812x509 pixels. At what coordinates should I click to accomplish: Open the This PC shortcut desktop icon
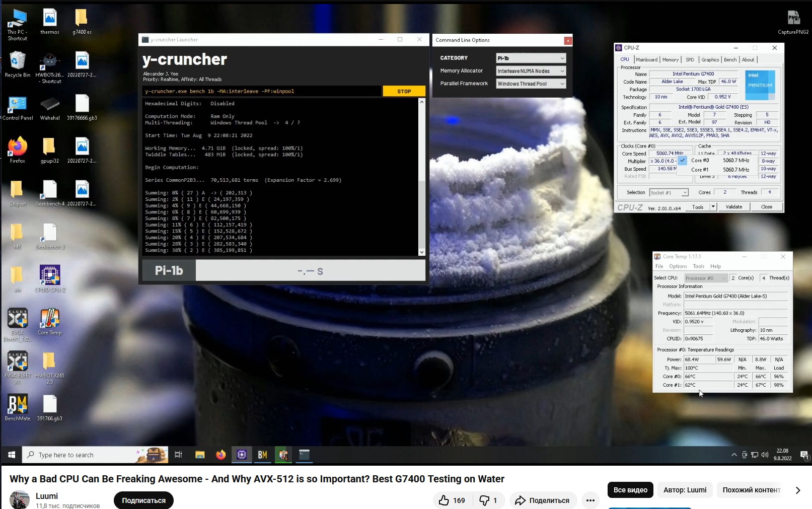point(18,24)
